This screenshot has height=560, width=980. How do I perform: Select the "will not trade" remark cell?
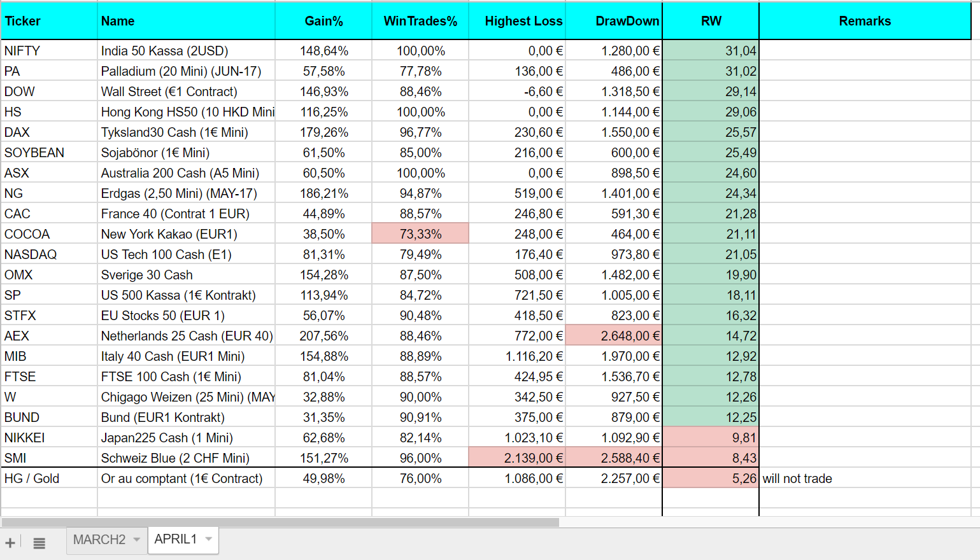pyautogui.click(x=864, y=479)
